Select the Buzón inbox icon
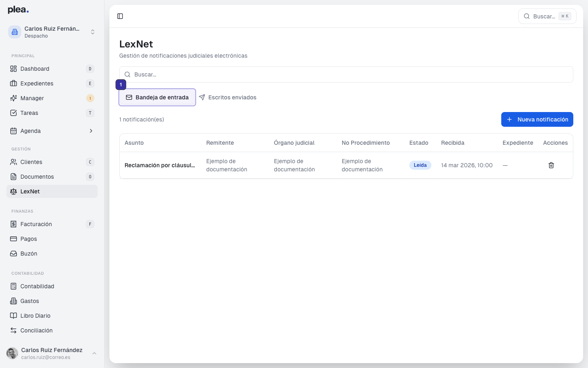Image resolution: width=588 pixels, height=368 pixels. tap(13, 254)
